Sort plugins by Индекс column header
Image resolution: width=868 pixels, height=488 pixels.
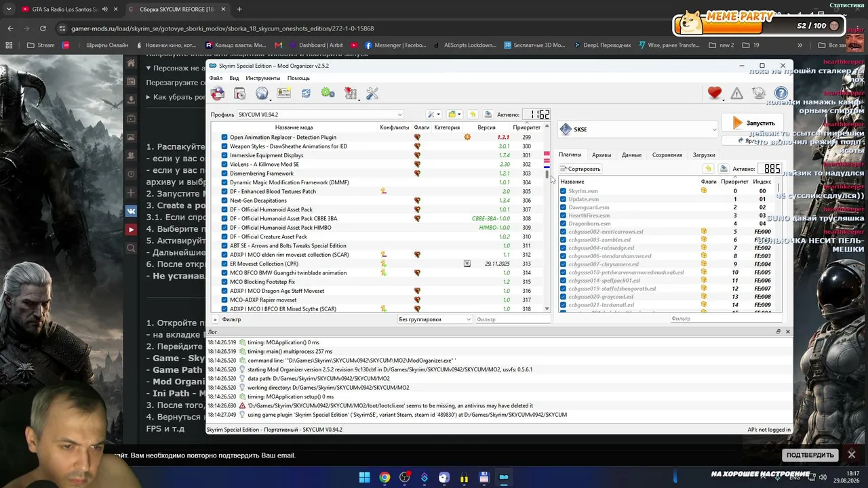click(x=762, y=182)
